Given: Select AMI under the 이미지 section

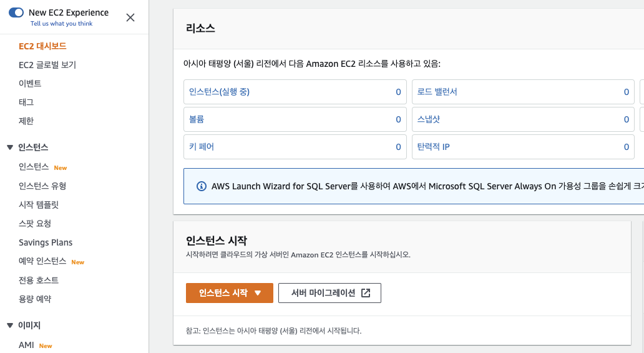Looking at the screenshot, I should click(x=26, y=345).
